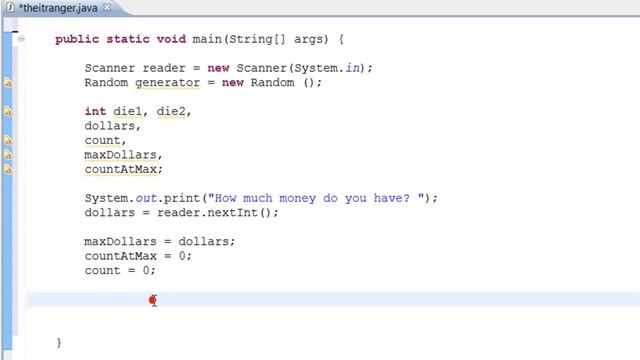
Task: Click warning marker beside int die1 line
Action: 8,111
